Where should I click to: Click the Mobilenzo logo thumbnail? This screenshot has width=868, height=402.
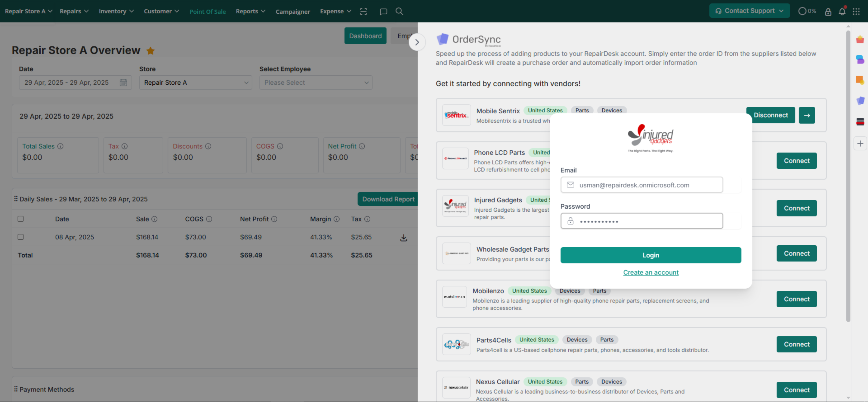(454, 297)
